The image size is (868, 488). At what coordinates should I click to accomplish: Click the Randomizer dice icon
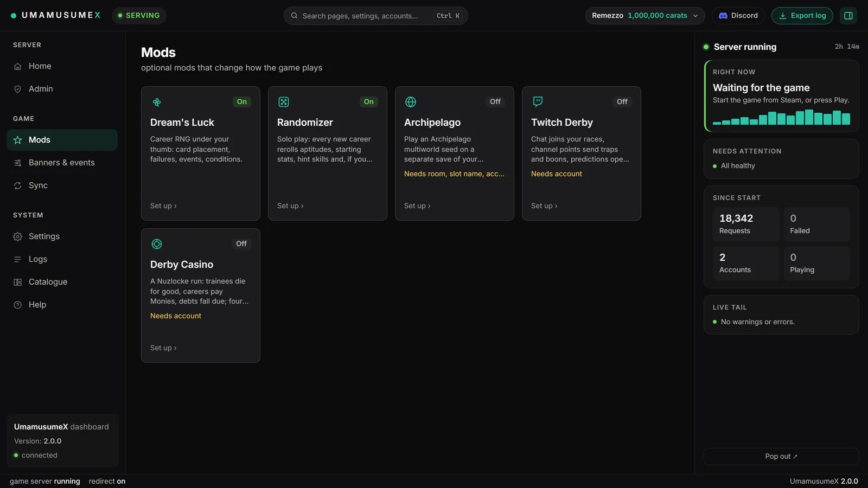point(284,102)
